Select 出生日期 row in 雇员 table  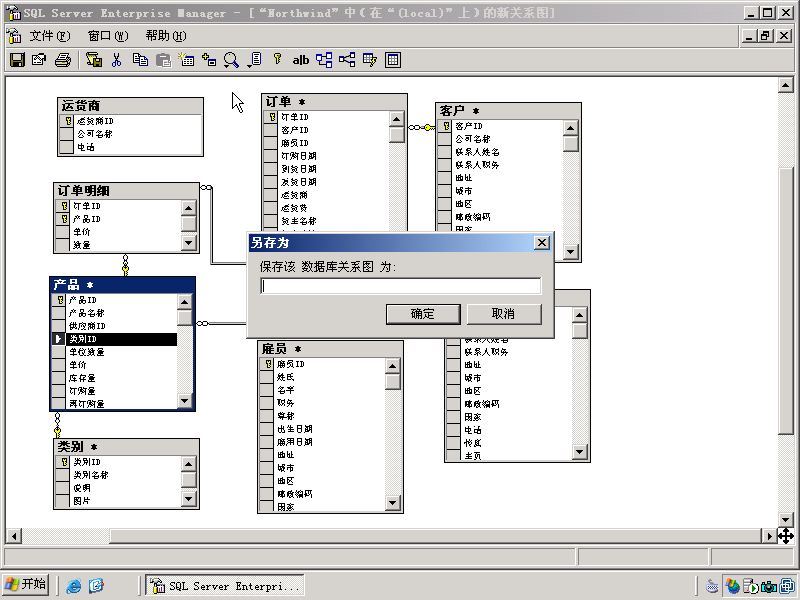pyautogui.click(x=322, y=429)
